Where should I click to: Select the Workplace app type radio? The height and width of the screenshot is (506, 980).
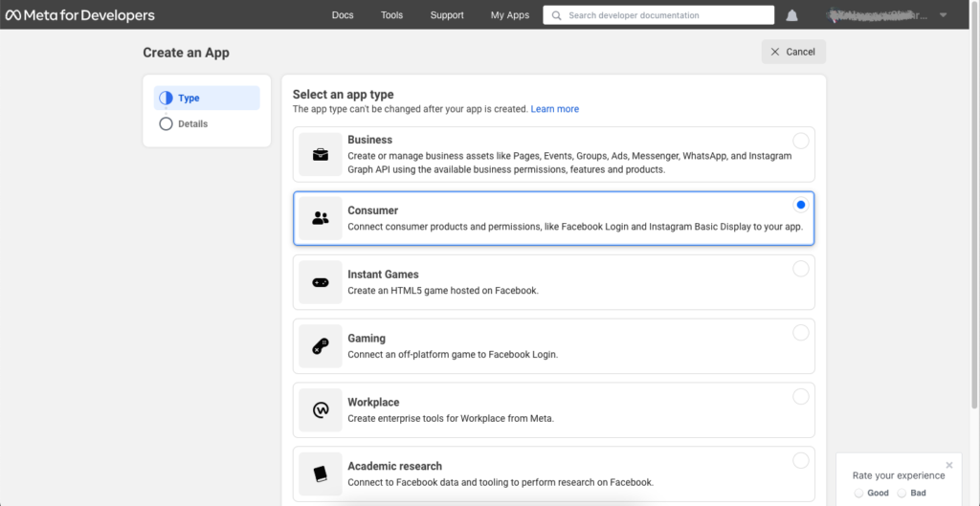(801, 396)
